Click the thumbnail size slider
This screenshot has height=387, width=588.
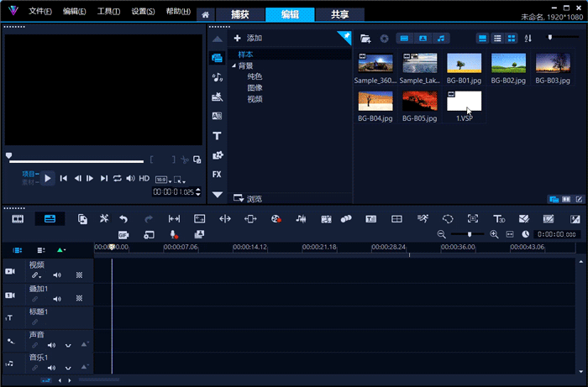551,38
